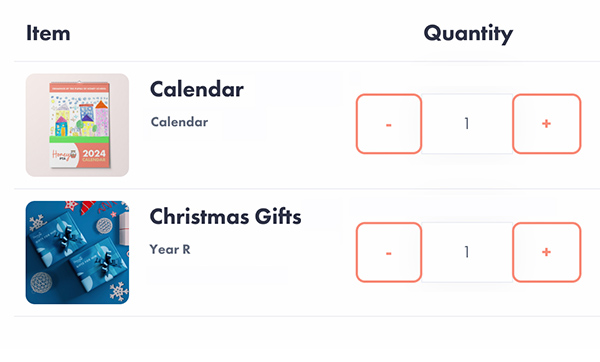Open the Christmas Gifts product thumbnail image
The width and height of the screenshot is (600, 362).
77,253
